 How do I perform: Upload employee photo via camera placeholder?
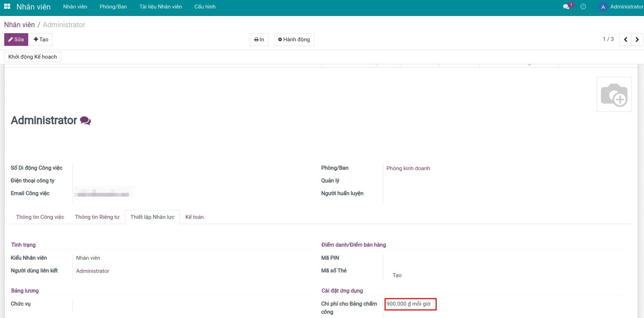coord(614,95)
